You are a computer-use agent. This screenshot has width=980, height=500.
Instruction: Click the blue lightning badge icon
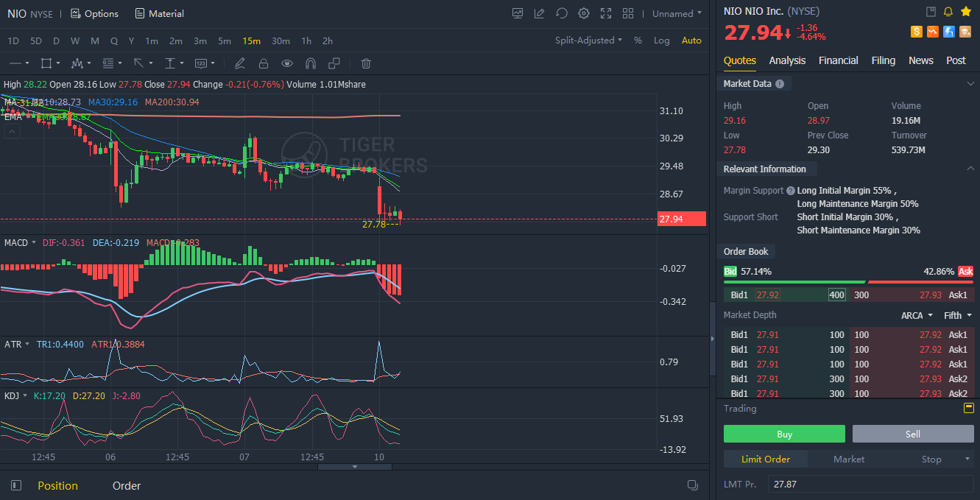(949, 32)
